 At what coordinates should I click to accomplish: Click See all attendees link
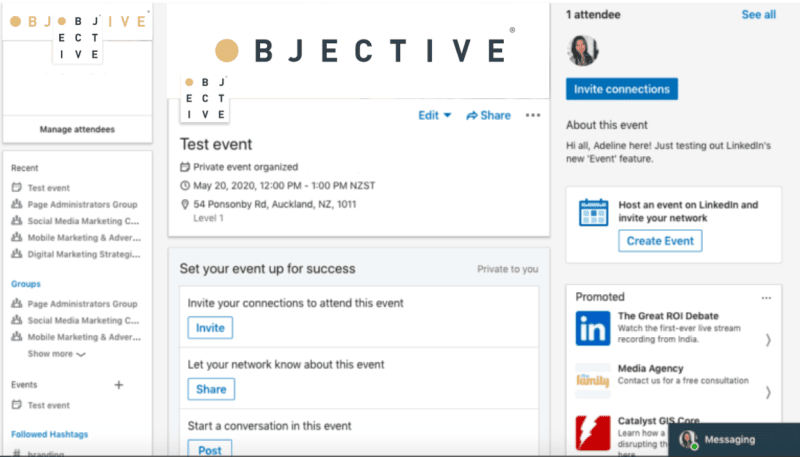click(759, 15)
